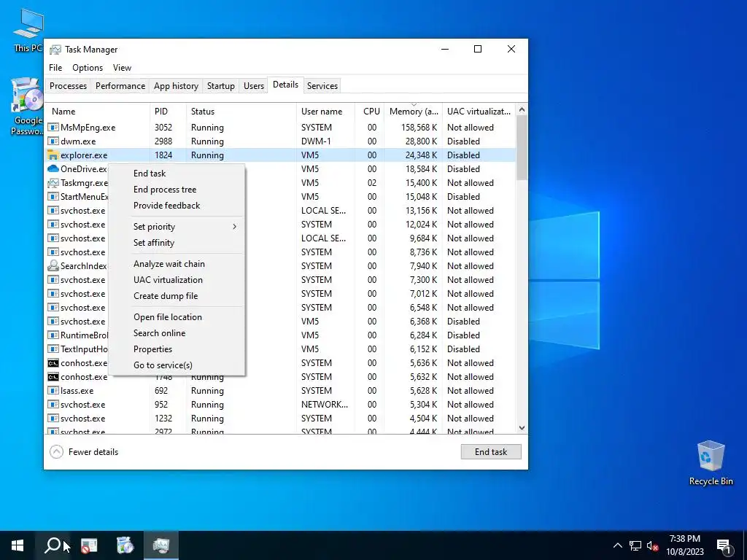Click the TextInputHost process icon

[x=53, y=349]
